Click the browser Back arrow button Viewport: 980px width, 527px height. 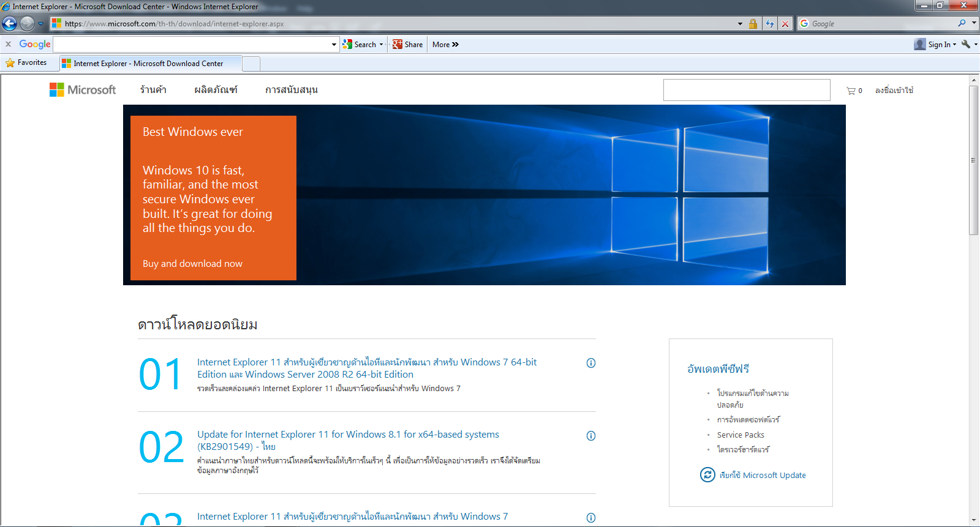10,24
